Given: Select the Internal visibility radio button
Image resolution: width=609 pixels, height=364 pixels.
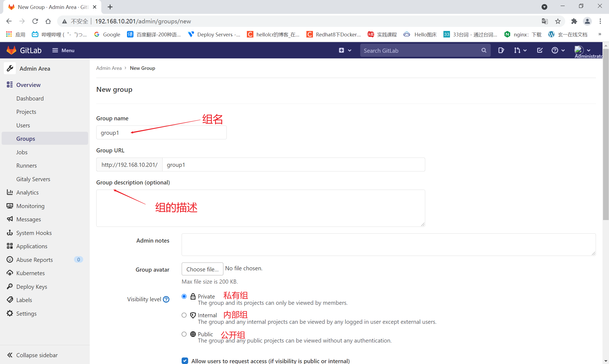Looking at the screenshot, I should [x=184, y=315].
